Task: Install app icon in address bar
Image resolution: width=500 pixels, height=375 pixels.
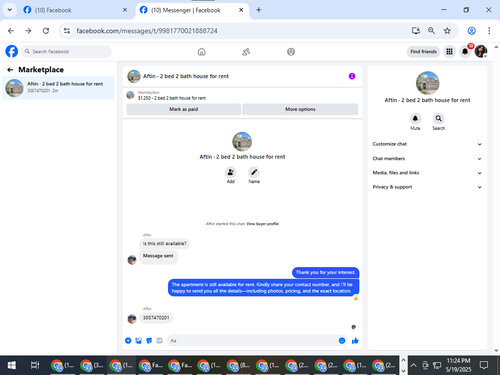Action: [x=416, y=31]
